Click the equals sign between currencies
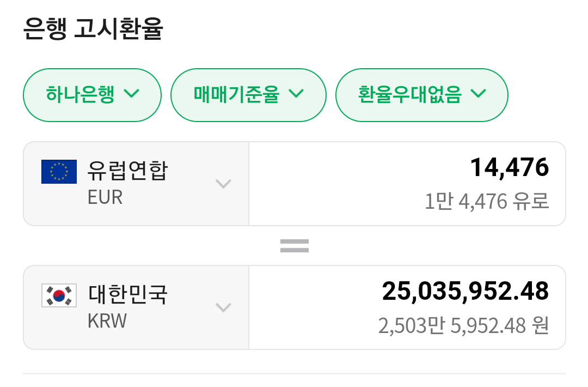Image resolution: width=588 pixels, height=387 pixels. [295, 246]
